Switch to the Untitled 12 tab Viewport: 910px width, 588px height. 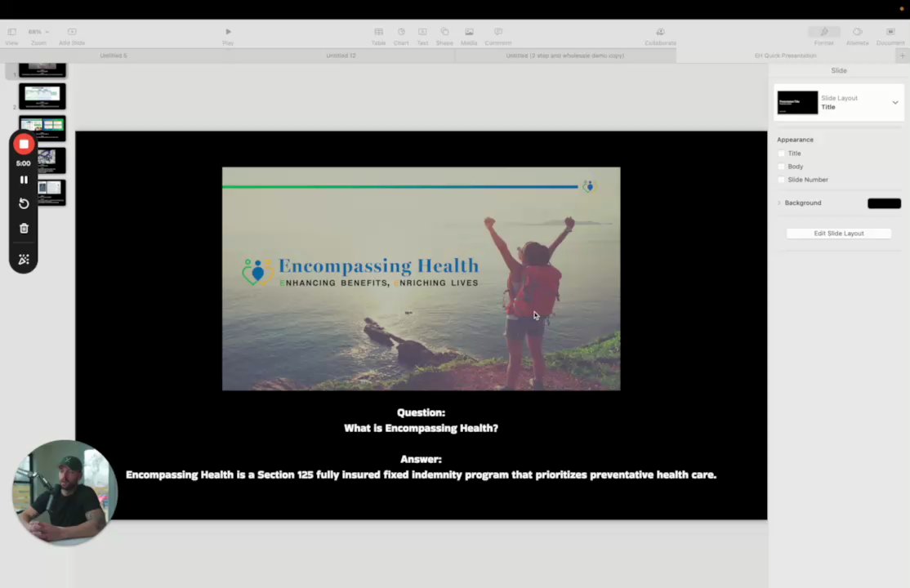point(341,56)
